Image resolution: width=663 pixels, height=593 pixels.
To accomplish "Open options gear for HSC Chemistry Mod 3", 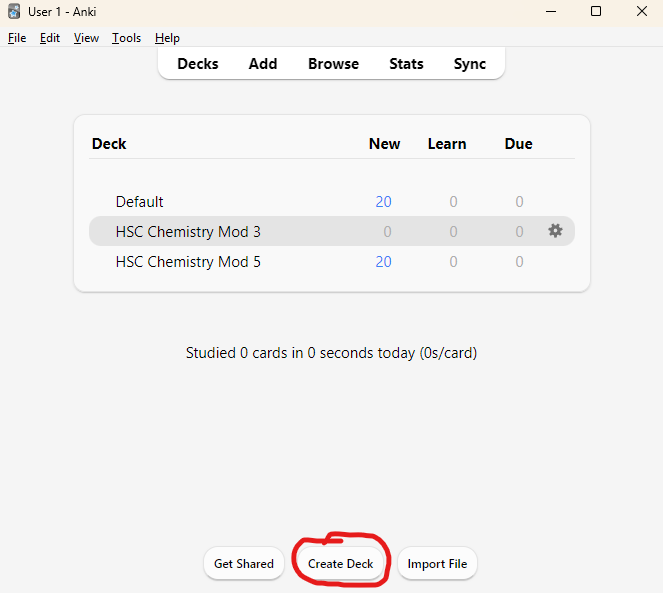I will coord(555,231).
